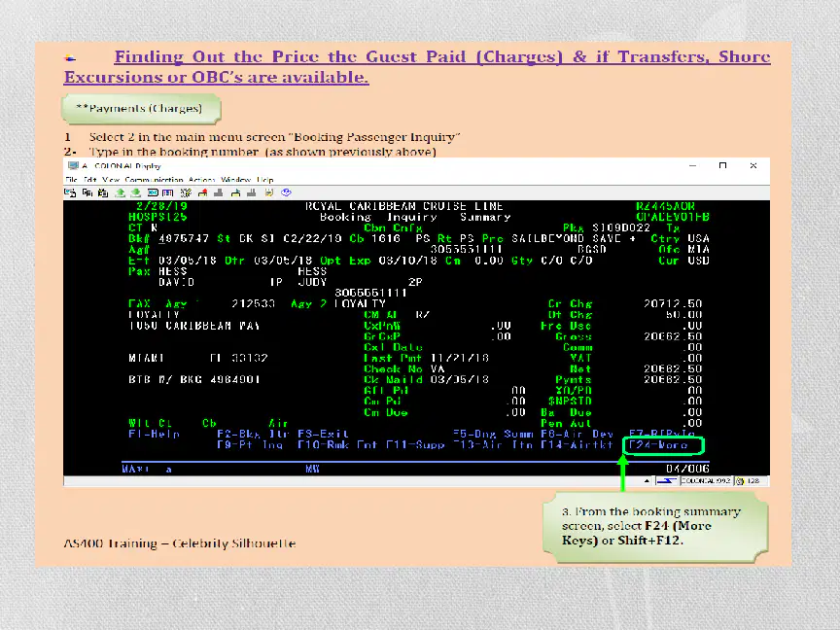Click the F3-Exit function key text

(x=323, y=434)
